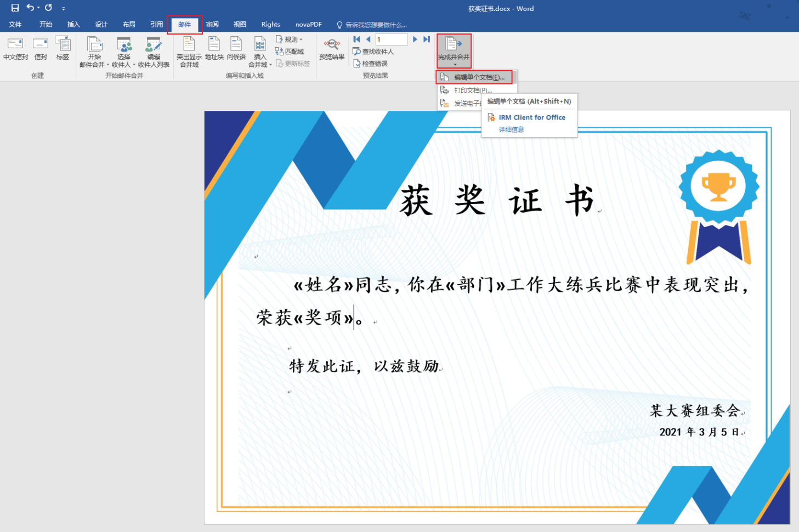The height and width of the screenshot is (532, 799).
Task: Open the Undo history dropdown arrow
Action: (38, 8)
